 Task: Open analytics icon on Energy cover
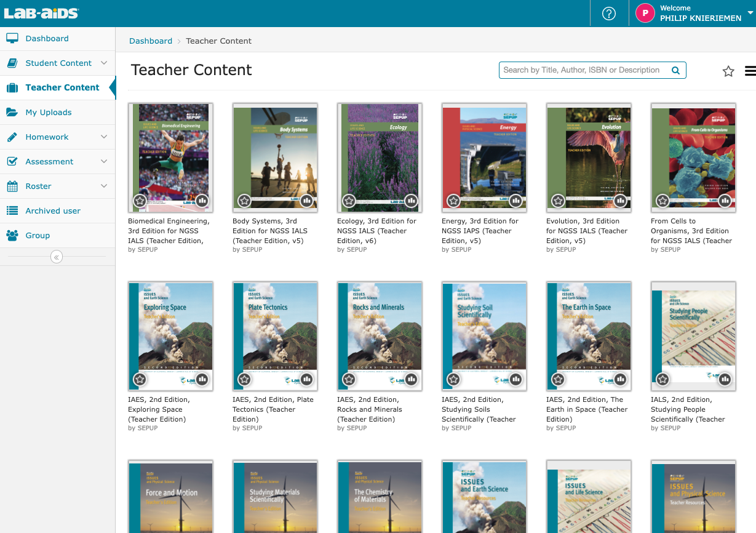pyautogui.click(x=515, y=201)
